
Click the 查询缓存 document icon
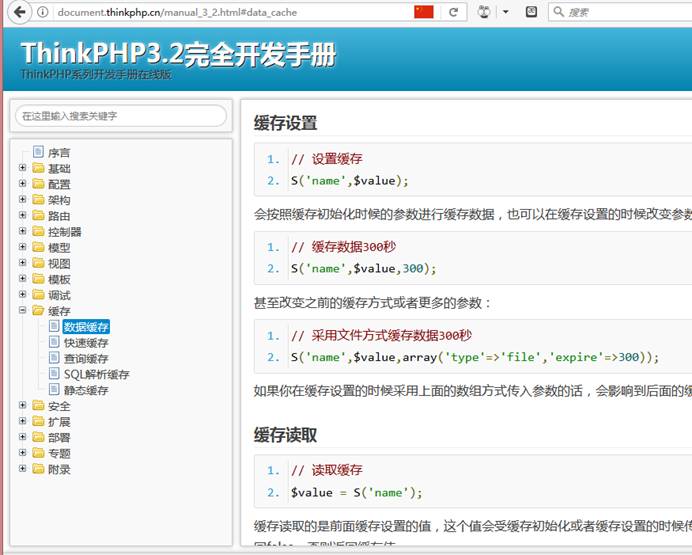click(54, 358)
